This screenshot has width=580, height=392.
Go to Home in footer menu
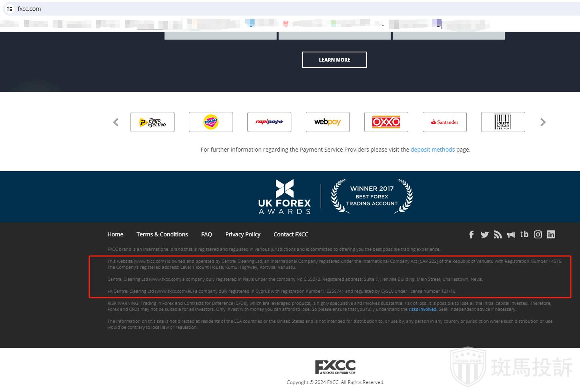[x=115, y=234]
